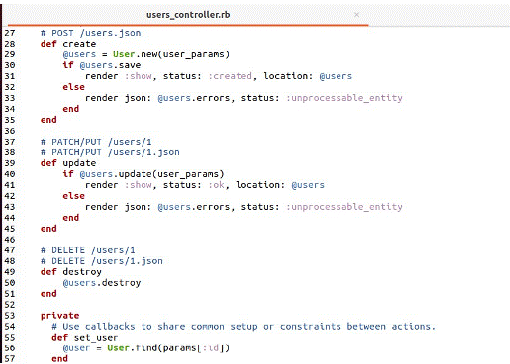Click 'end' keyword on line 35
Viewport: 510px width, 364px height.
click(49, 120)
